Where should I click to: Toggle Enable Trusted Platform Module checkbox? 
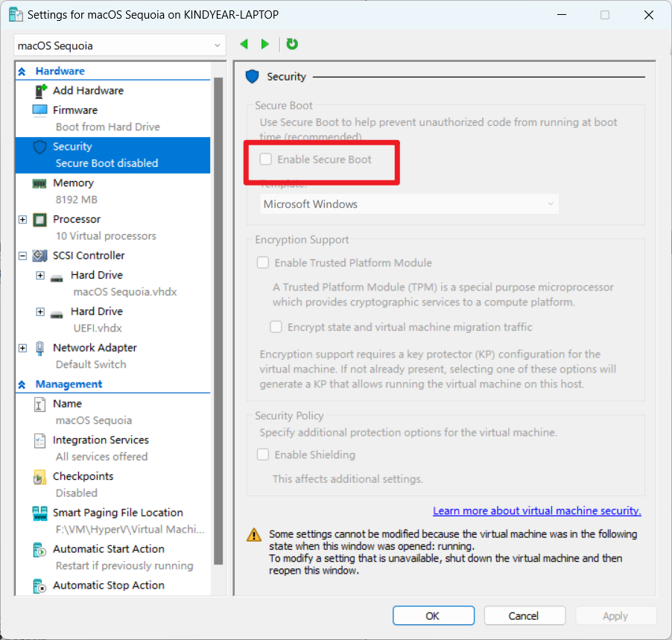[x=263, y=262]
